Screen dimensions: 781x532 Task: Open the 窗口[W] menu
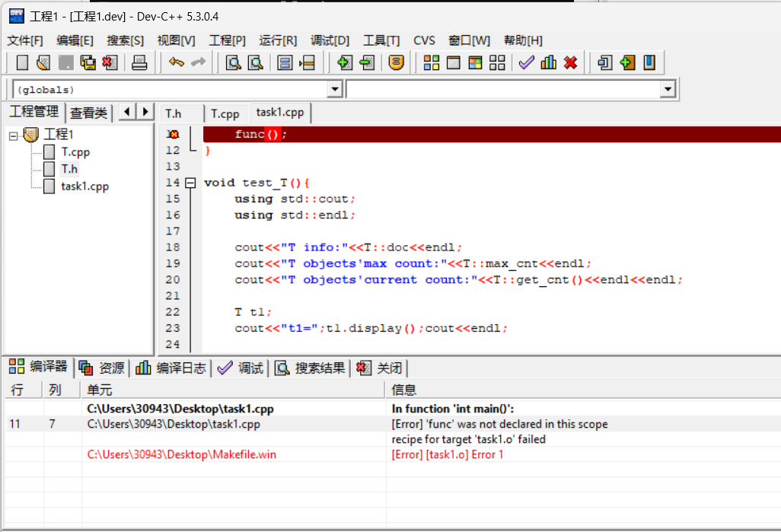coord(469,41)
